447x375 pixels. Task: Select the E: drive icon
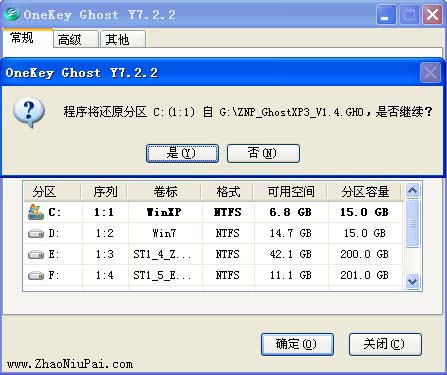coord(36,255)
